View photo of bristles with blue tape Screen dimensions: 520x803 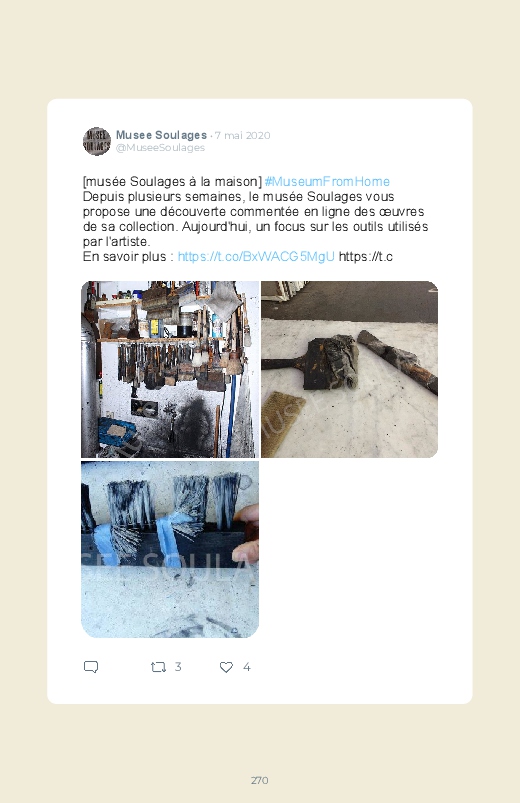(170, 550)
